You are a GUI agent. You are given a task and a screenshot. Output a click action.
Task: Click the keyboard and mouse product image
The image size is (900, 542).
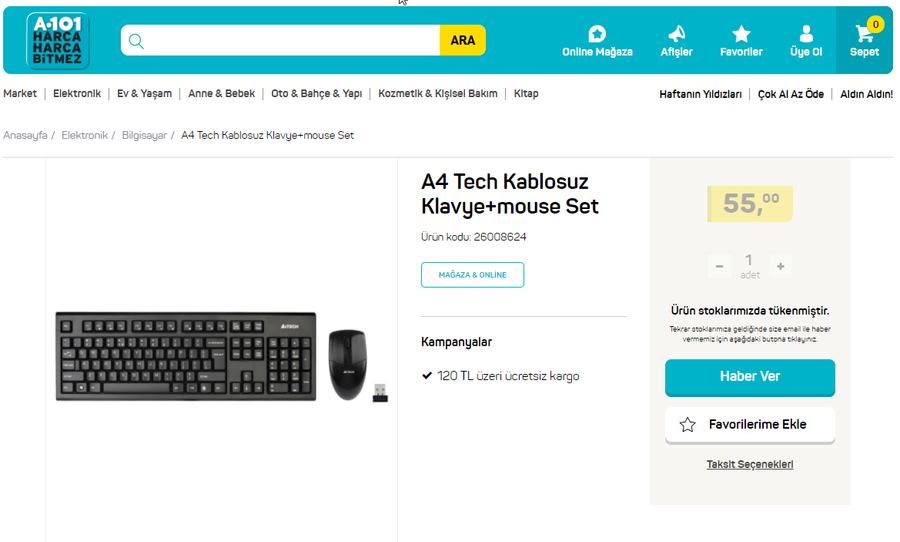(221, 356)
